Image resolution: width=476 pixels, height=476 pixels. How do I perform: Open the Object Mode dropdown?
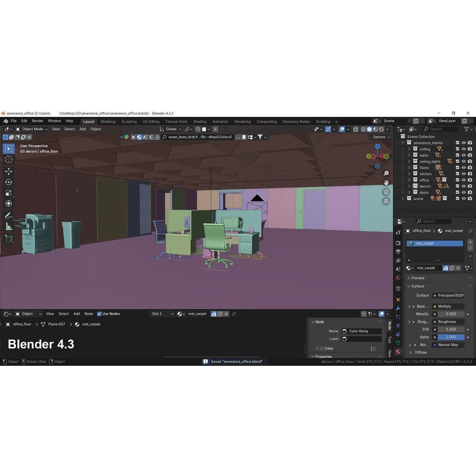point(32,129)
